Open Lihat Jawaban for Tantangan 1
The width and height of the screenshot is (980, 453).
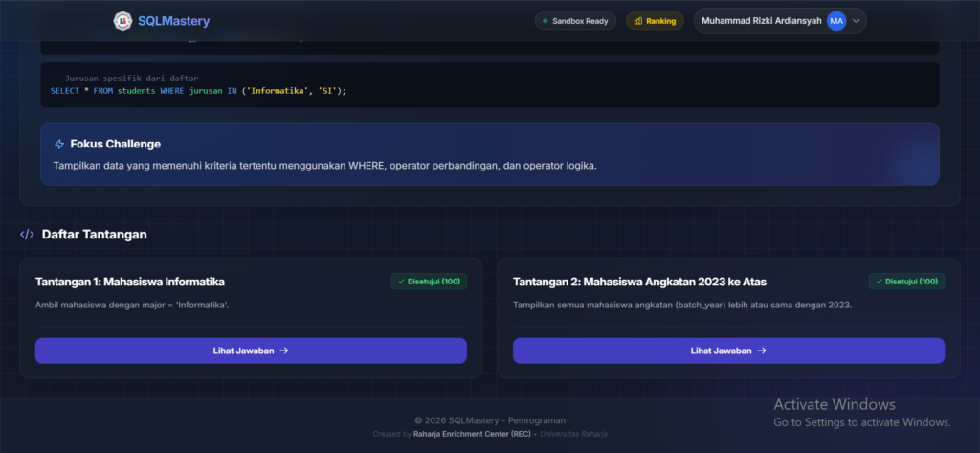[251, 351]
